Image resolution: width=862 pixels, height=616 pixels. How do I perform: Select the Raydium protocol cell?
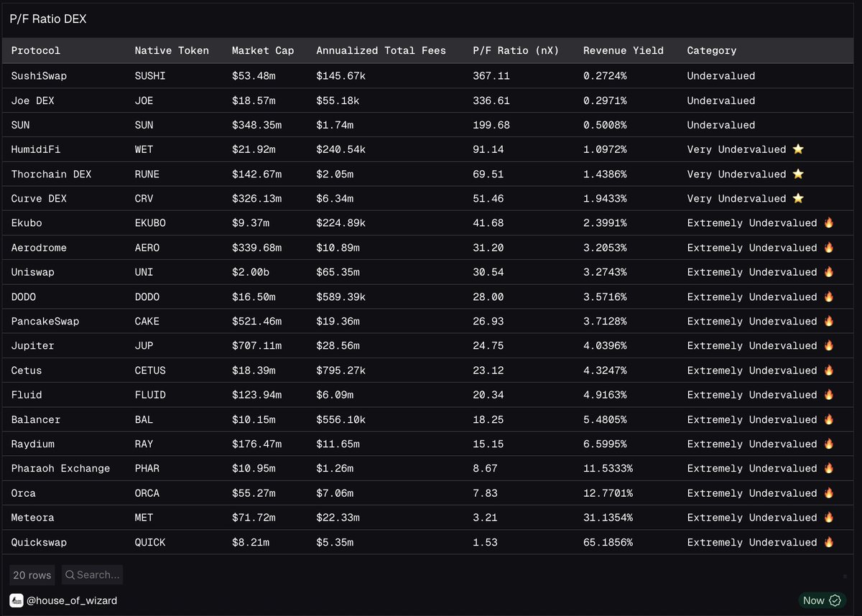point(32,444)
